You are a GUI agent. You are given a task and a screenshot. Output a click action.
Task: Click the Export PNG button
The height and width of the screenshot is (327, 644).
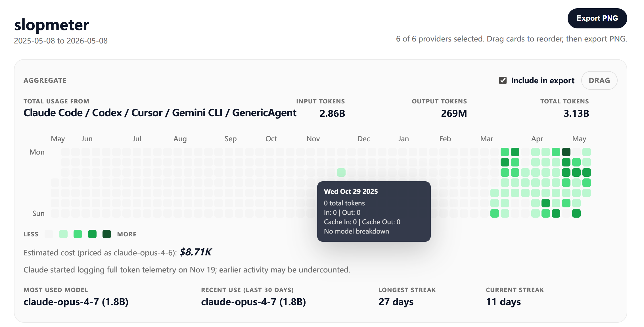pos(597,18)
